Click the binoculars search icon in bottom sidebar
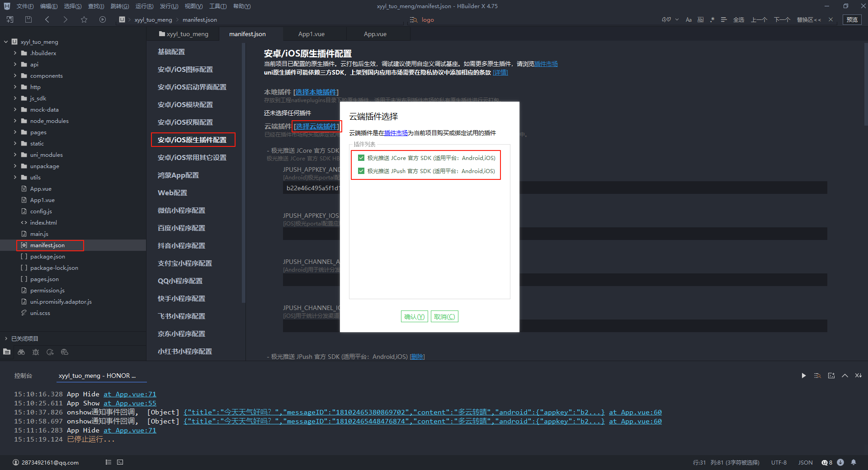This screenshot has width=868, height=470. coord(21,352)
